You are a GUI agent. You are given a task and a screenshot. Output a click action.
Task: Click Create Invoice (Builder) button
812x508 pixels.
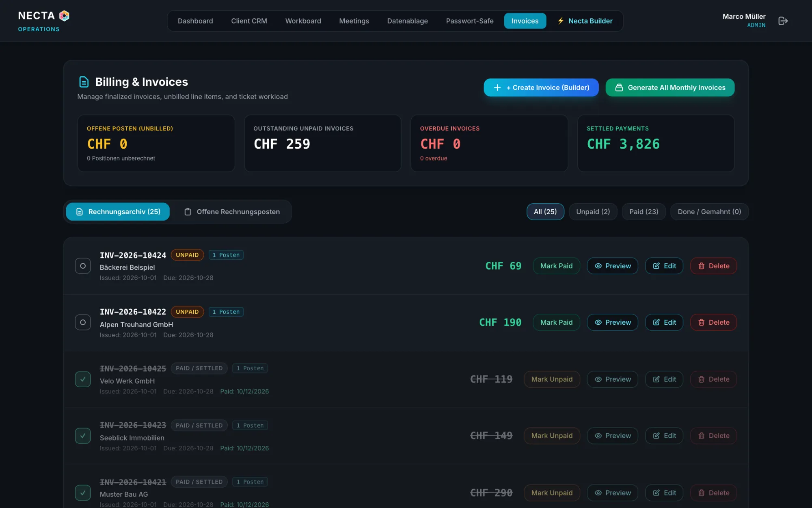tap(541, 87)
